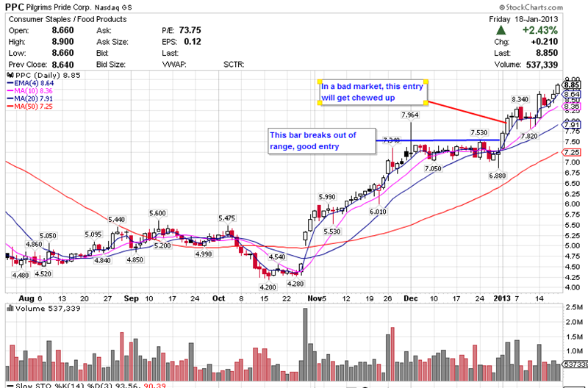Click the red 7.25 axis tag
This screenshot has height=388, width=588.
572,153
